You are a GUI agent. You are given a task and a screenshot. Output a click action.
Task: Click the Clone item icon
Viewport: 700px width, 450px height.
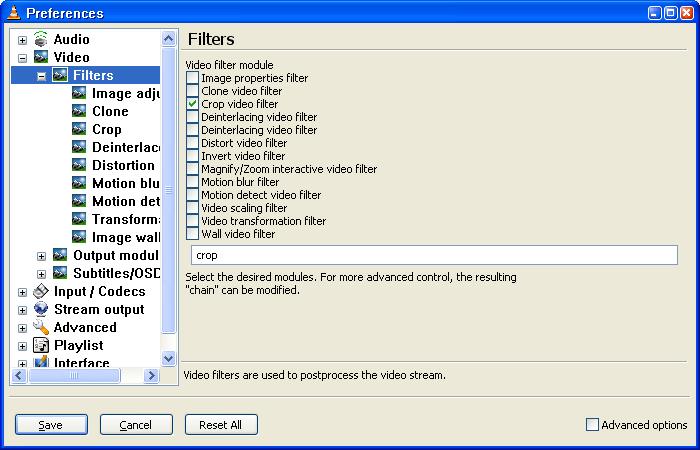(x=79, y=111)
